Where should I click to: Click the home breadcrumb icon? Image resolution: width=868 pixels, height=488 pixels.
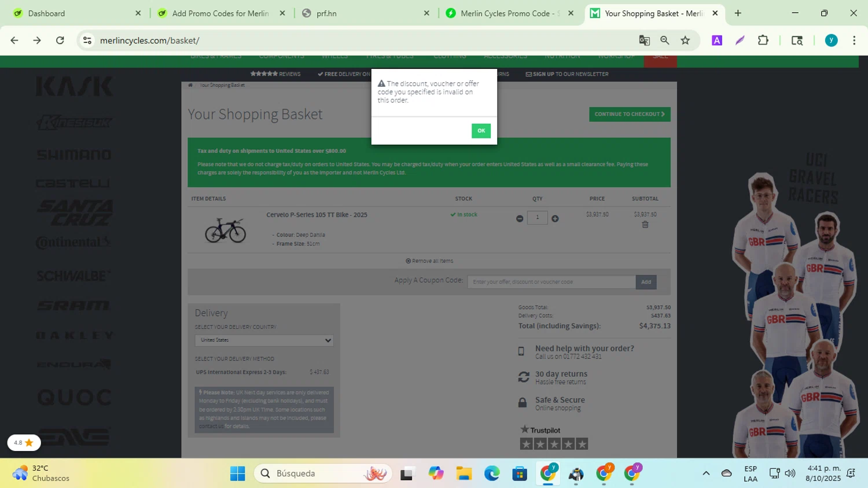pos(190,85)
